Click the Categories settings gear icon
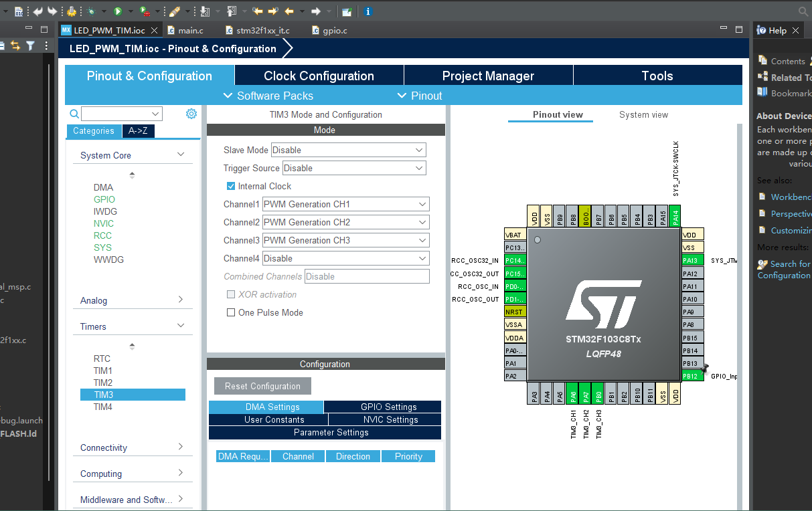Screen dimensions: 812x511 pyautogui.click(x=191, y=114)
